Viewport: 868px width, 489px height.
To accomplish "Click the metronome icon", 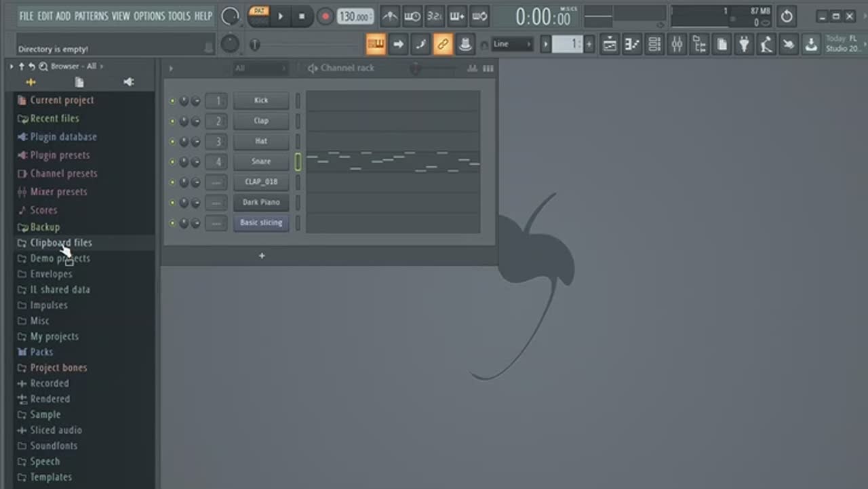I will 389,16.
